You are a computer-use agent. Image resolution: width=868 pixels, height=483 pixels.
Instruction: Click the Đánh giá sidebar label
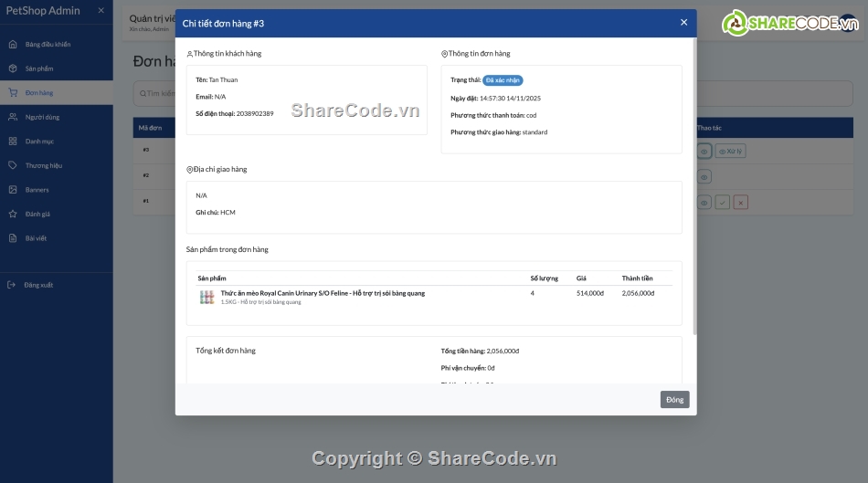(x=37, y=215)
